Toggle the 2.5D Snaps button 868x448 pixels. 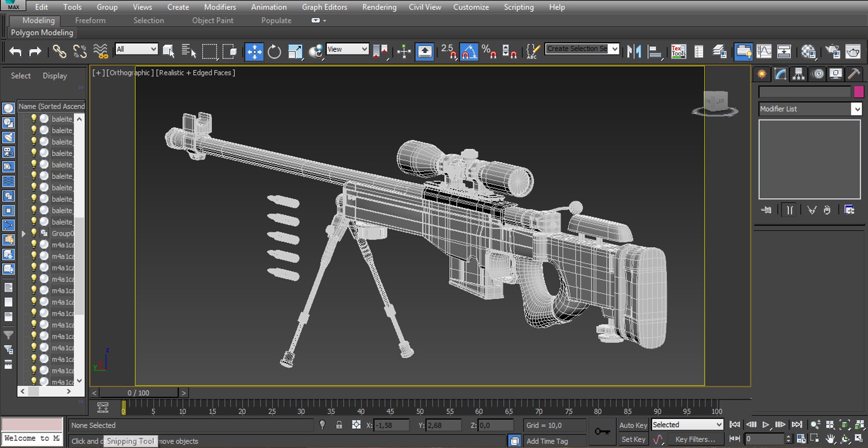pos(449,52)
